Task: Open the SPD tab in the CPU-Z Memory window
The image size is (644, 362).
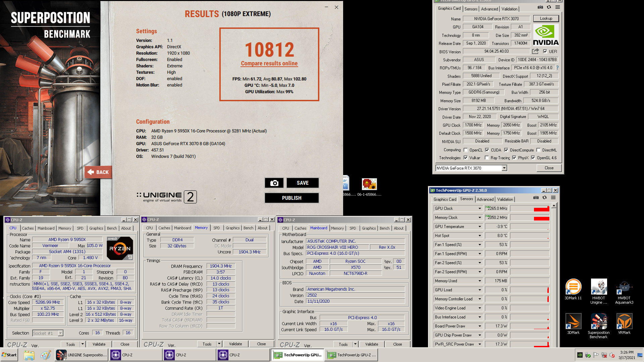Action: 217,228
